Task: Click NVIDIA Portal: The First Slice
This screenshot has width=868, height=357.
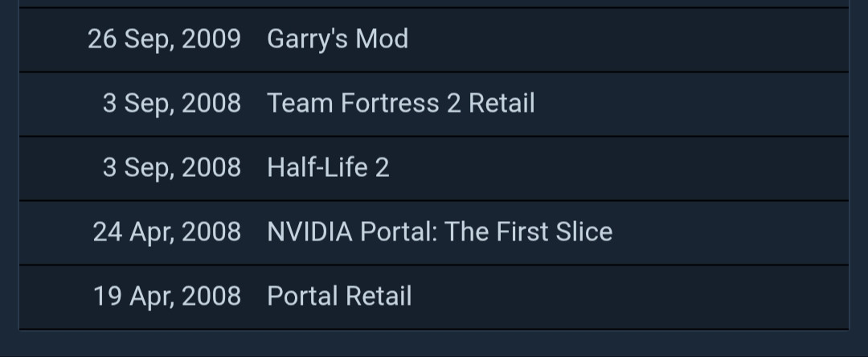Action: point(439,232)
